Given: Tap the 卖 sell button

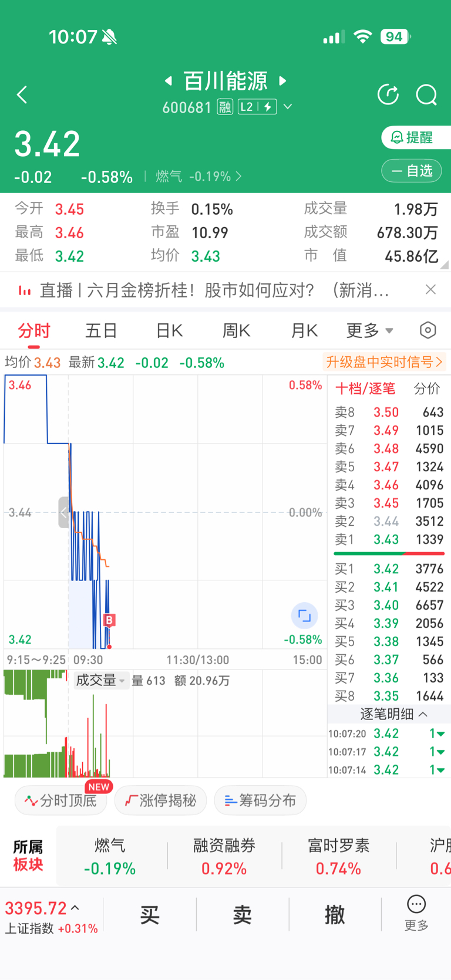Looking at the screenshot, I should coord(243,914).
